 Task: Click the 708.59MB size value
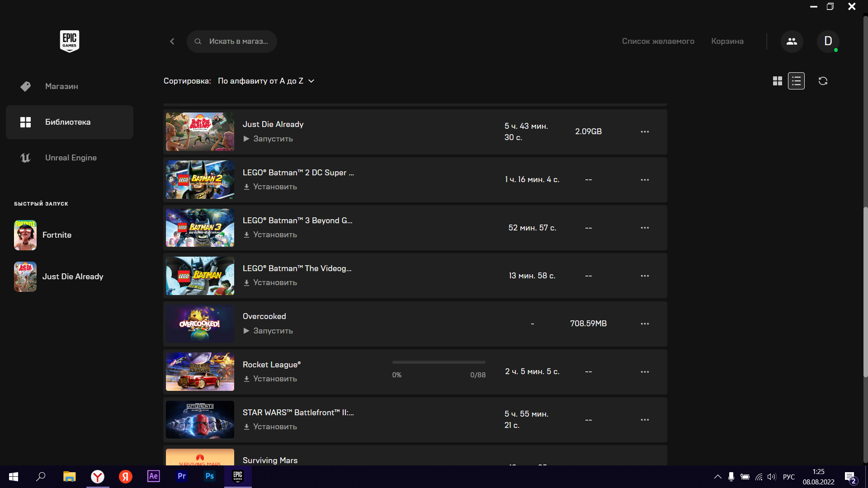pyautogui.click(x=588, y=324)
